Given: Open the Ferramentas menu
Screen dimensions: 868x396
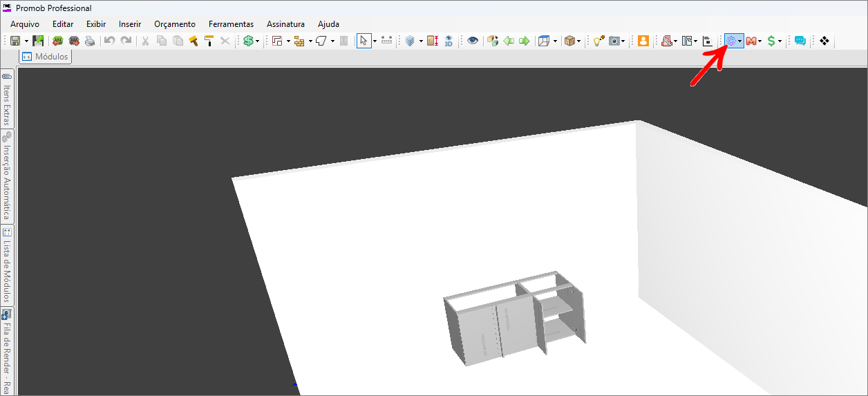Looking at the screenshot, I should point(231,24).
